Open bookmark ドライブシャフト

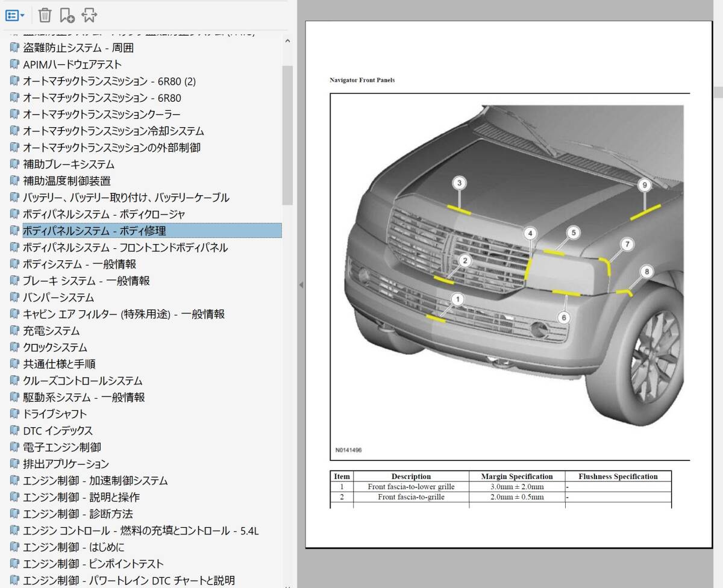click(x=55, y=414)
